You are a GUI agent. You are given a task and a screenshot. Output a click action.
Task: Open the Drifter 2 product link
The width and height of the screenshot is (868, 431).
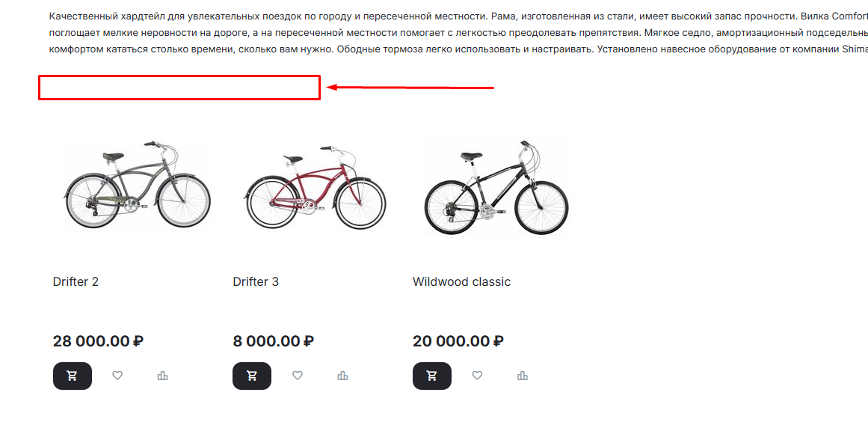(76, 282)
